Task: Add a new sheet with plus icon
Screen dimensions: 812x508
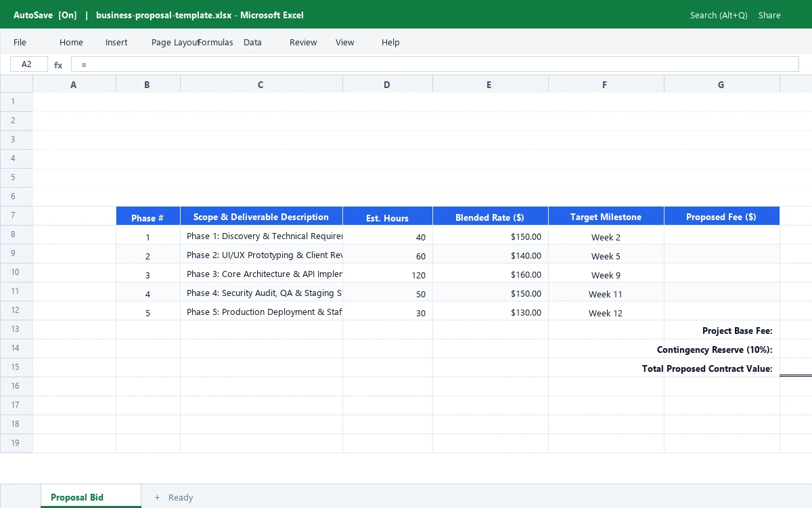Action: click(157, 497)
